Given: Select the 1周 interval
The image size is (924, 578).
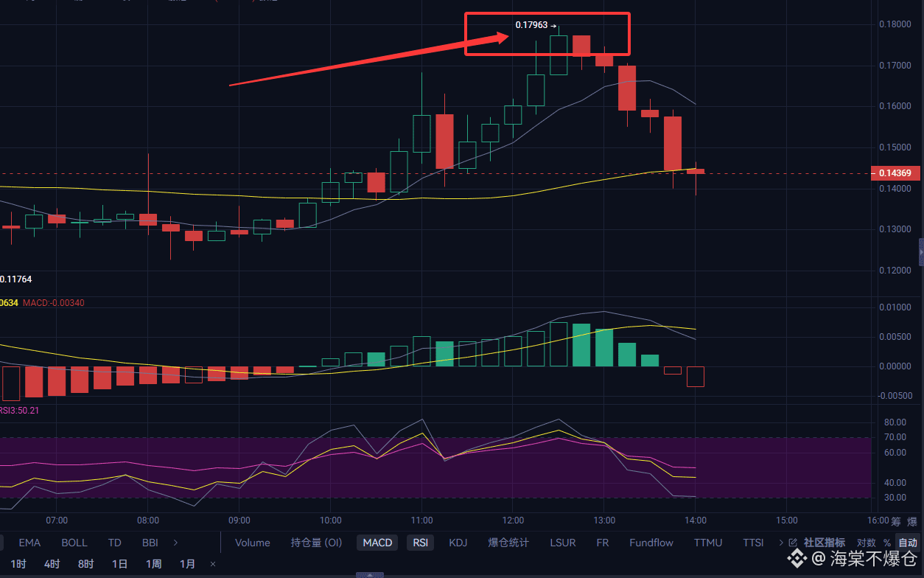Looking at the screenshot, I should coord(153,564).
